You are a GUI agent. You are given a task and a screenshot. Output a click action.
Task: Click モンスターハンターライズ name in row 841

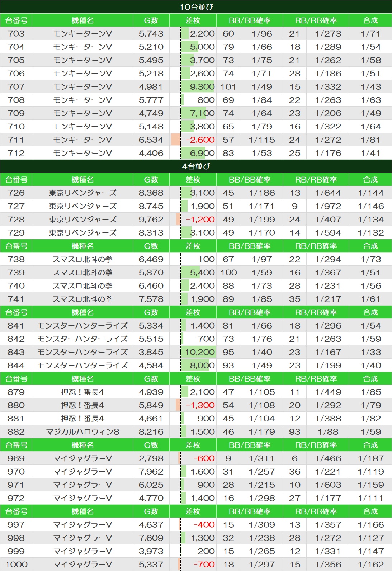pos(82,326)
